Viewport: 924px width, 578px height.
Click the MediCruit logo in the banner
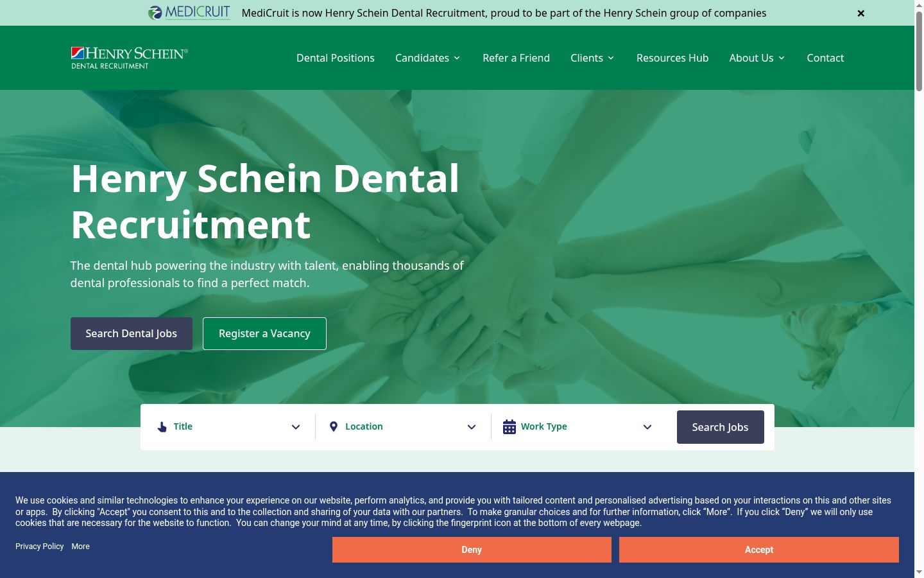coord(189,13)
